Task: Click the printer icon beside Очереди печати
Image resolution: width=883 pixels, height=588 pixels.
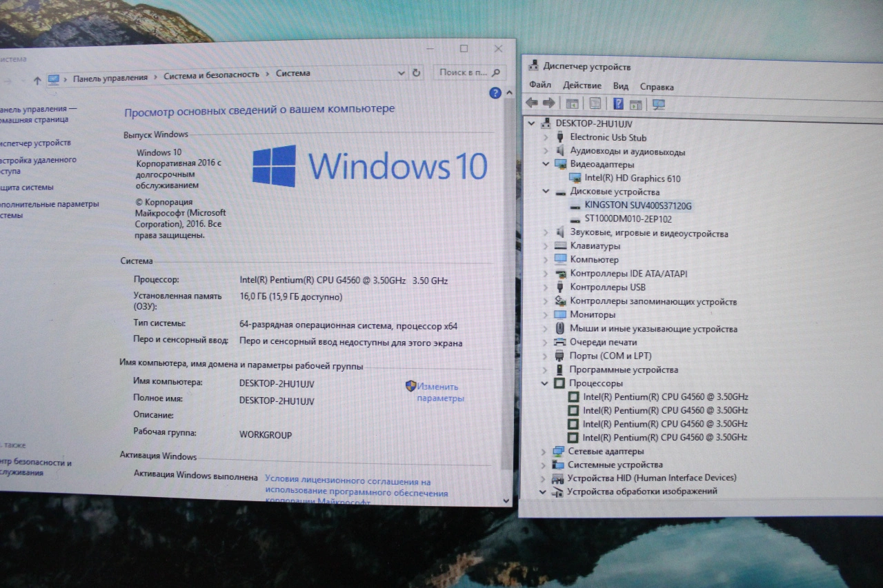Action: point(560,342)
